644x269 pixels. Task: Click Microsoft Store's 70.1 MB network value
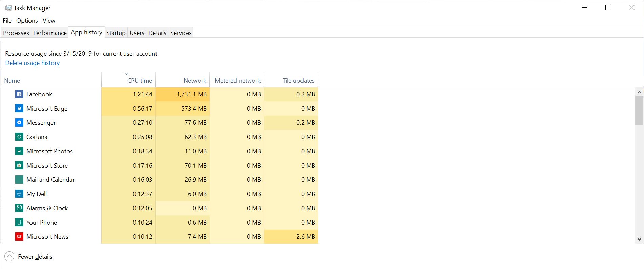[x=195, y=166]
